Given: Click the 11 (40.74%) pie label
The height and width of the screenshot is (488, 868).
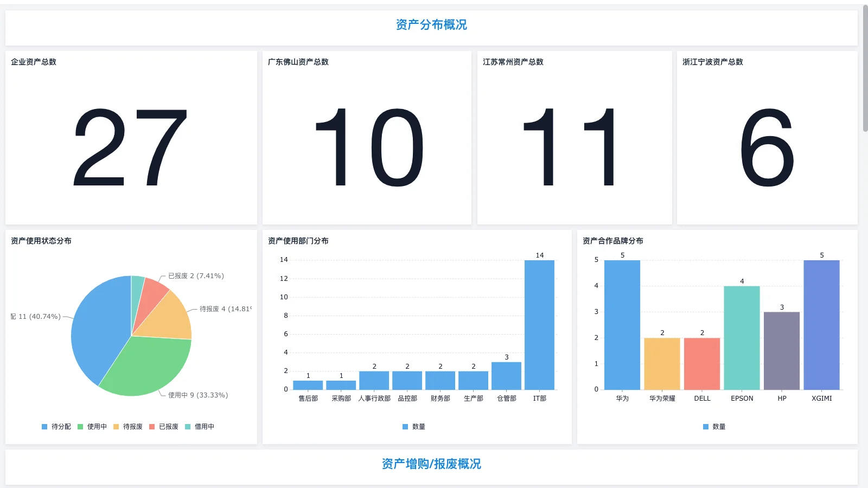Looking at the screenshot, I should (36, 317).
